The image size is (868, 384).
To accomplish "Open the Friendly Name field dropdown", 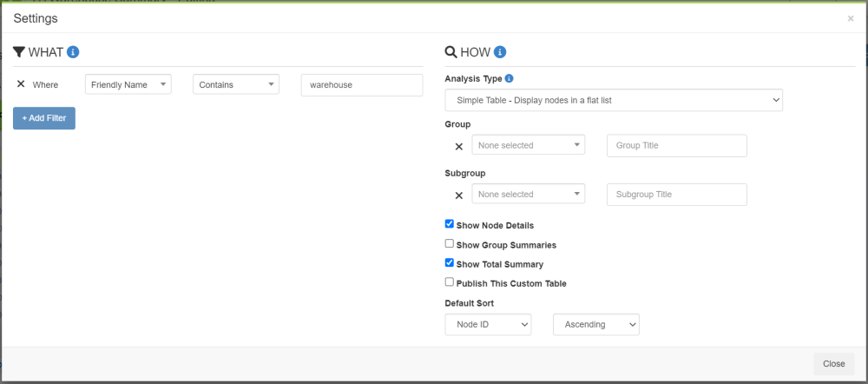I will point(128,84).
